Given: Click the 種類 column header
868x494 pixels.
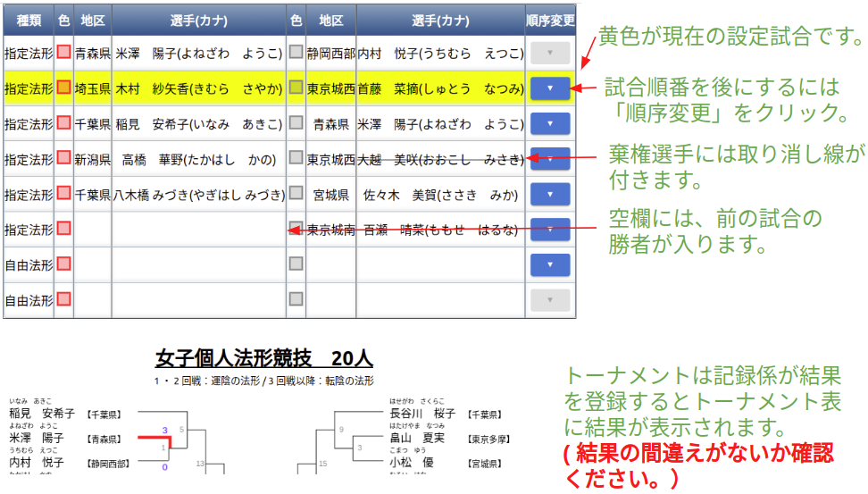Looking at the screenshot, I should (28, 20).
